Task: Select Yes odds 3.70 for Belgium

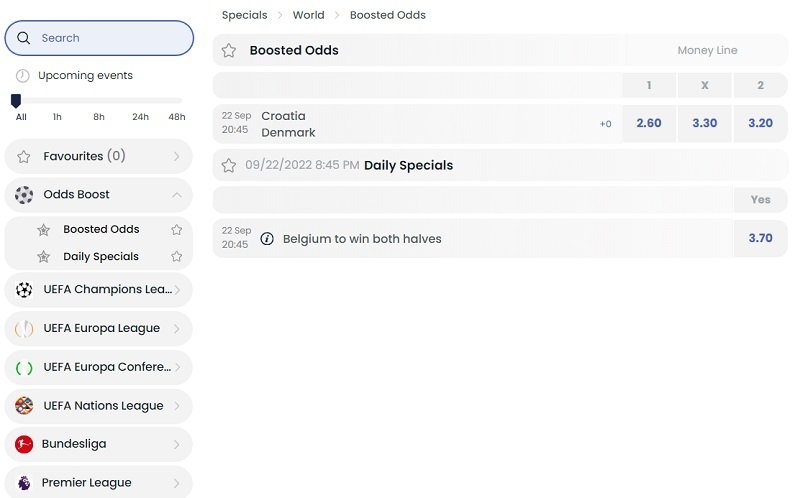Action: (x=761, y=238)
